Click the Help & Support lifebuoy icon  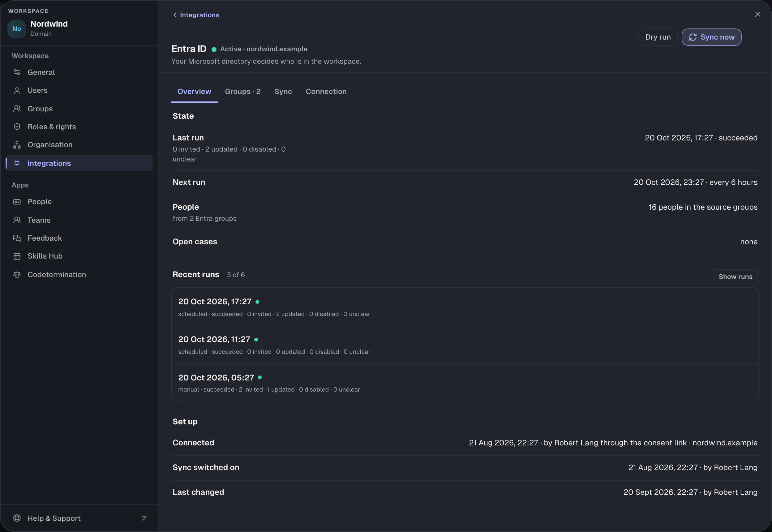pos(17,518)
